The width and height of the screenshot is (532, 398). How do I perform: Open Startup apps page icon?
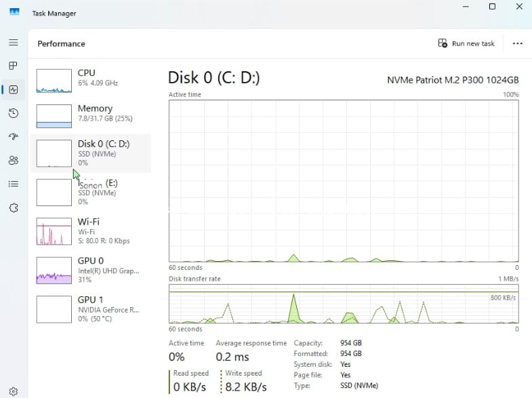[x=13, y=136]
